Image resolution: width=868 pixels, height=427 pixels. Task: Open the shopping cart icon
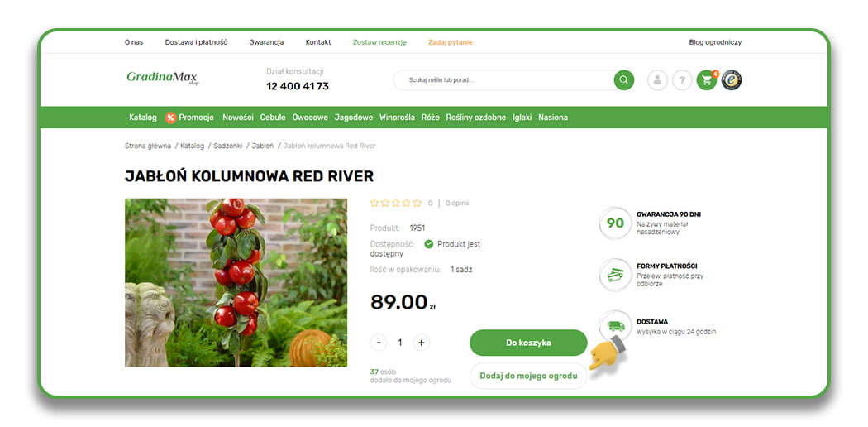707,80
